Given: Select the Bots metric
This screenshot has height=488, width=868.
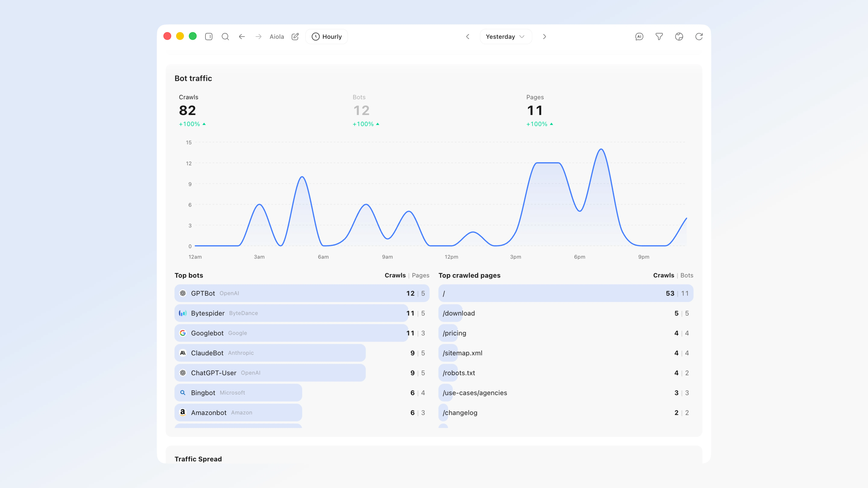Looking at the screenshot, I should tap(366, 110).
